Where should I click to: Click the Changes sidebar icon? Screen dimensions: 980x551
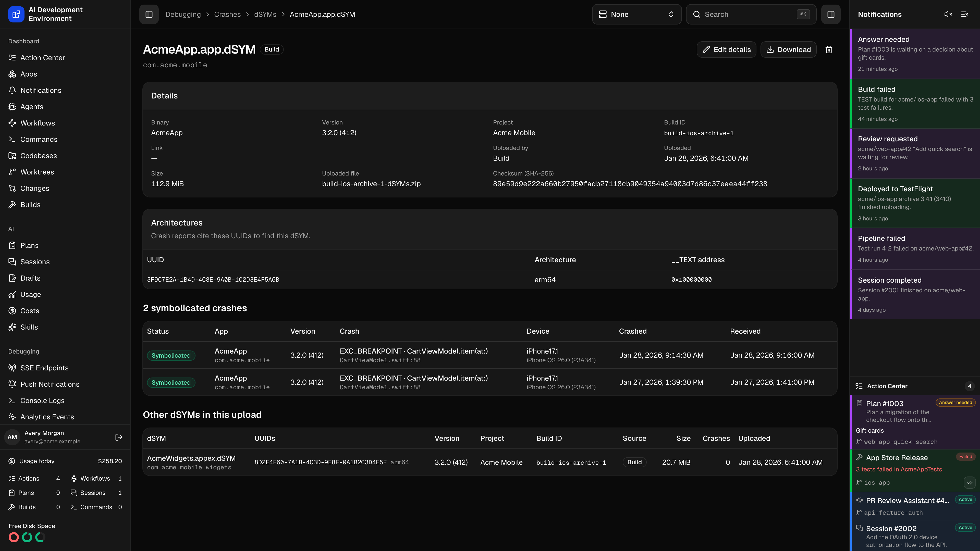[12, 189]
